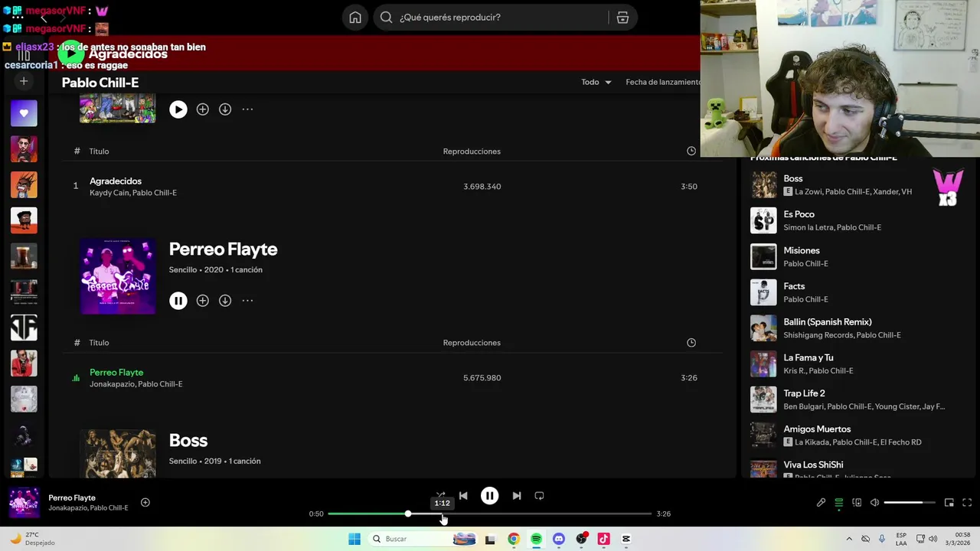
Task: Create playlist with sidebar plus icon
Action: coord(24,80)
